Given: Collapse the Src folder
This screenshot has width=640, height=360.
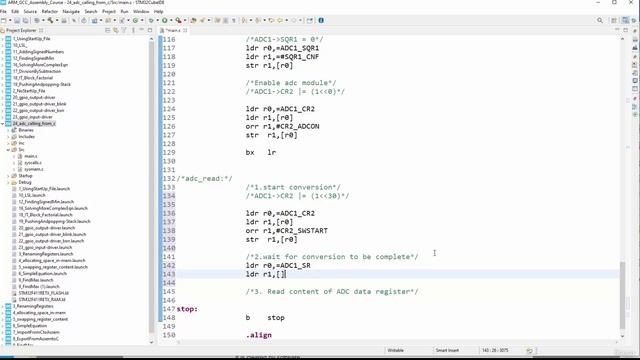Looking at the screenshot, I should [8, 150].
